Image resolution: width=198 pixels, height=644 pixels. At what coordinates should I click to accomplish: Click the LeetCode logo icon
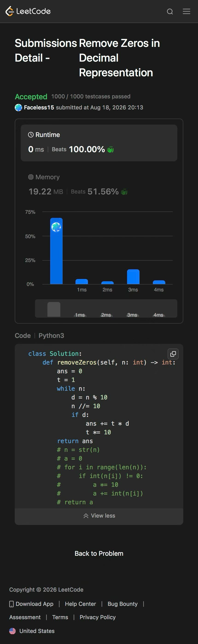click(x=9, y=11)
